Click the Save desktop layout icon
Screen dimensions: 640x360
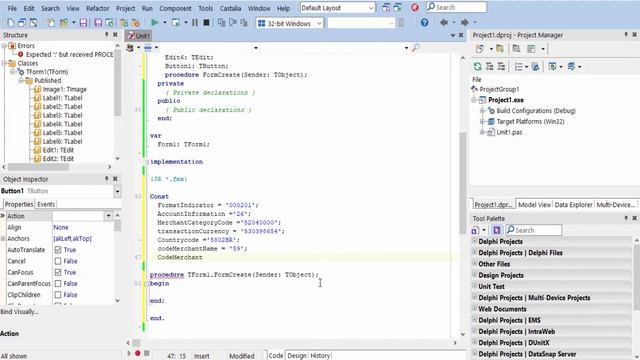[386, 7]
